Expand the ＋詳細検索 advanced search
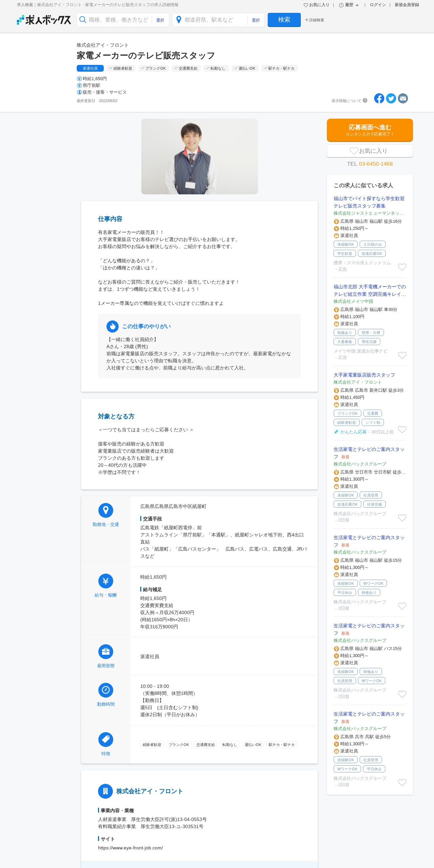Viewport: 434px width, 868px height. (x=314, y=20)
